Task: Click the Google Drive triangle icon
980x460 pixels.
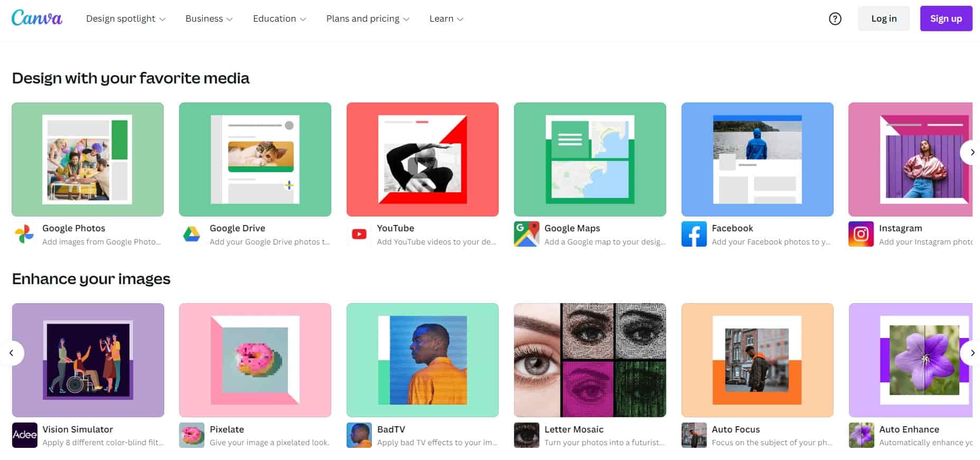Action: (192, 234)
